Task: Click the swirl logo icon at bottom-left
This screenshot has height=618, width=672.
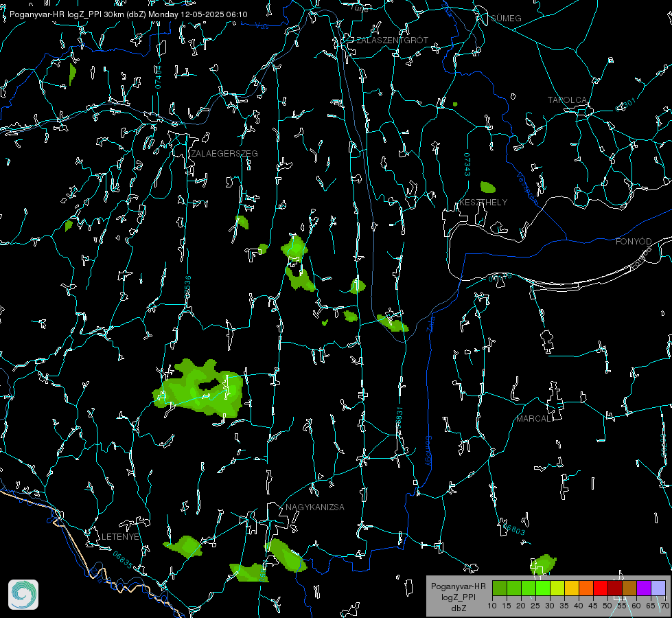Action: (x=23, y=595)
